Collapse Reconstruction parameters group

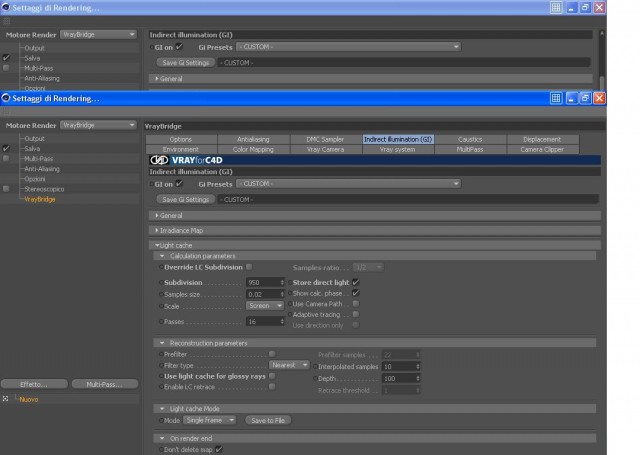point(375,343)
